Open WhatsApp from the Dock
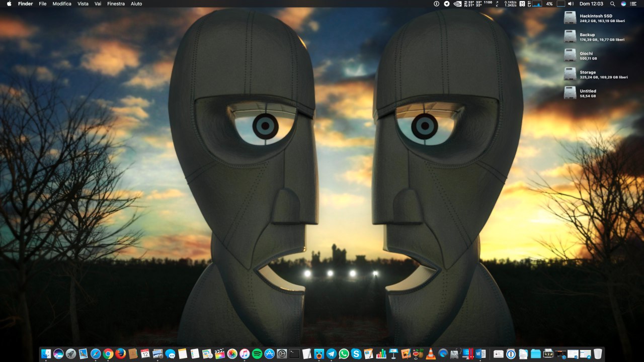644x362 pixels. pyautogui.click(x=344, y=354)
